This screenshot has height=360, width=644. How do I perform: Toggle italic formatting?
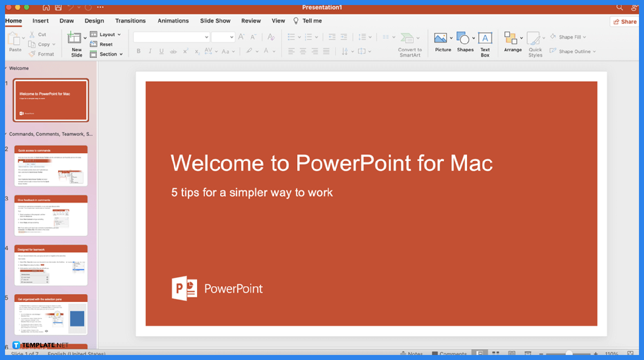click(x=150, y=51)
